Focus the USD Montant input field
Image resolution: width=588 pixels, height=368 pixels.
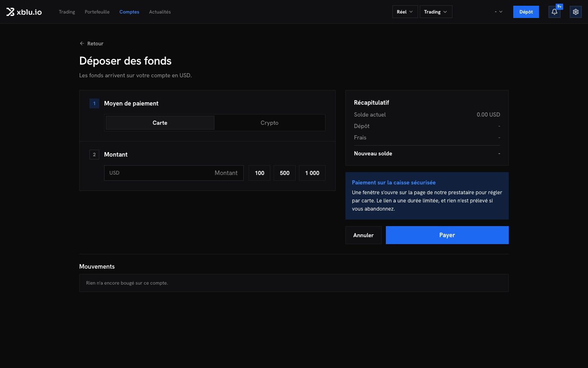click(174, 173)
